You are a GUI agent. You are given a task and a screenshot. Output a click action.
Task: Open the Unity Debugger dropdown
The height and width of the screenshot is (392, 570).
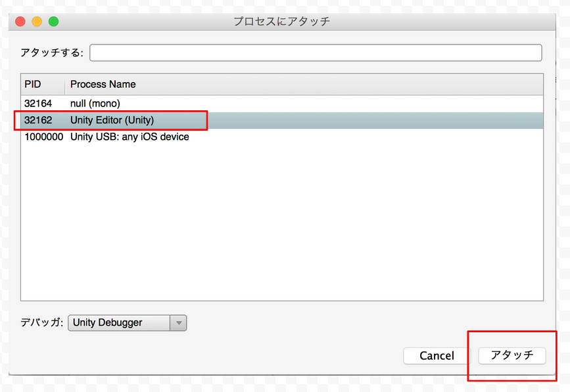128,322
